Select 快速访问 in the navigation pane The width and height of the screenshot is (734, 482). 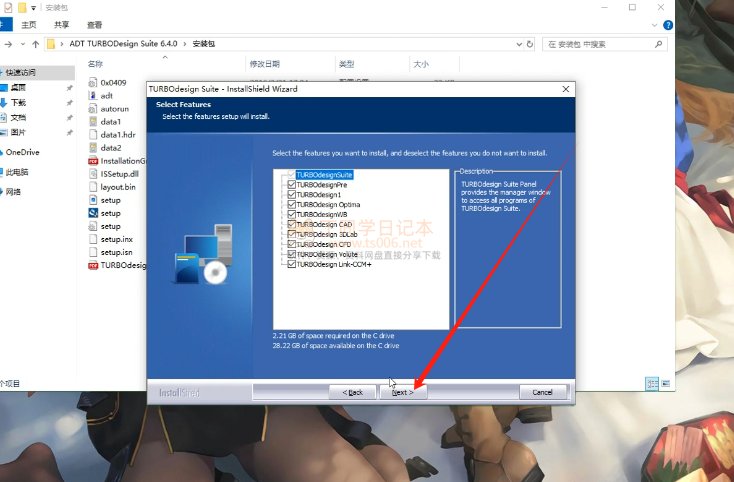21,72
